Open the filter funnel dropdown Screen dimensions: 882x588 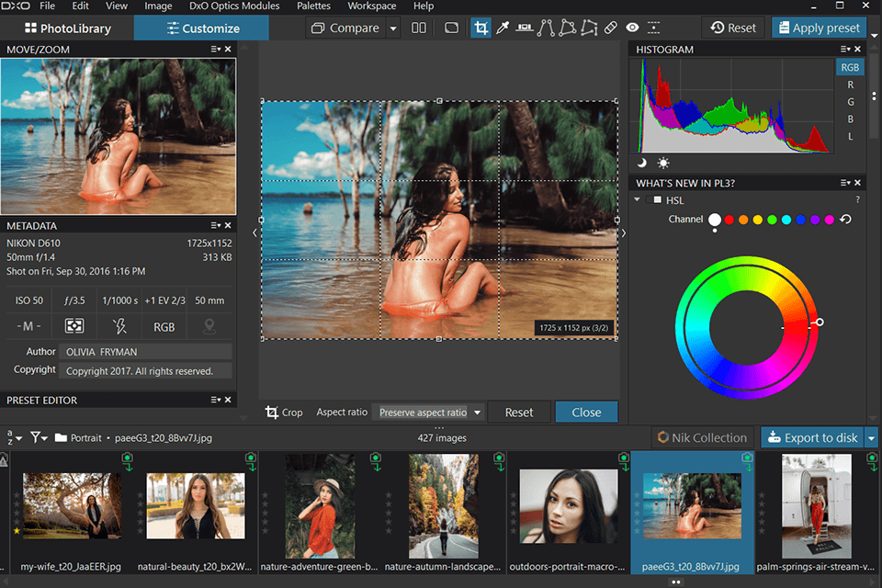(x=39, y=437)
